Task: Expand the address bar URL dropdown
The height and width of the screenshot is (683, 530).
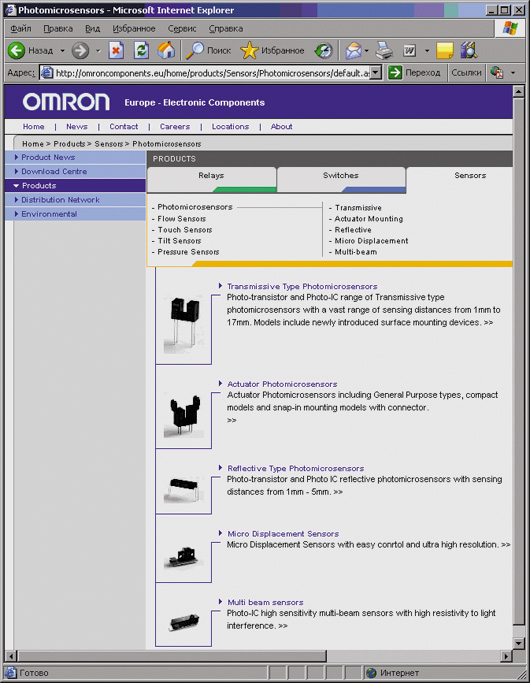Action: 376,73
